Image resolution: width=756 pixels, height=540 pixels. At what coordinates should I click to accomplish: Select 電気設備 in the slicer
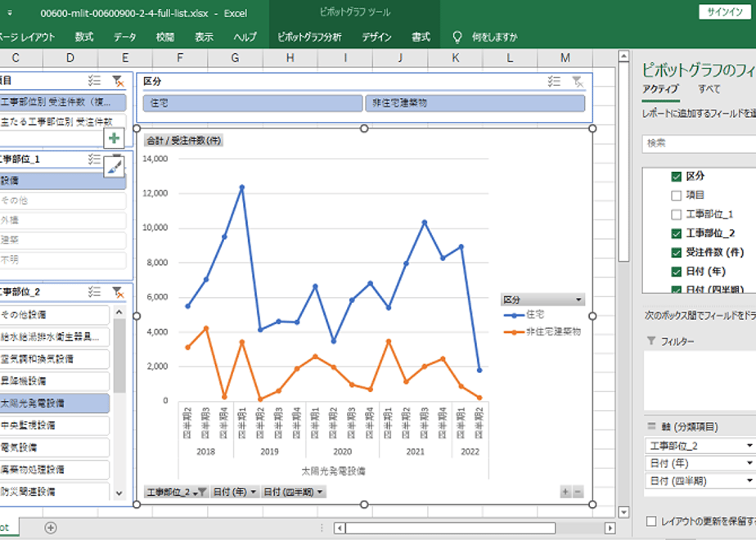click(x=55, y=448)
